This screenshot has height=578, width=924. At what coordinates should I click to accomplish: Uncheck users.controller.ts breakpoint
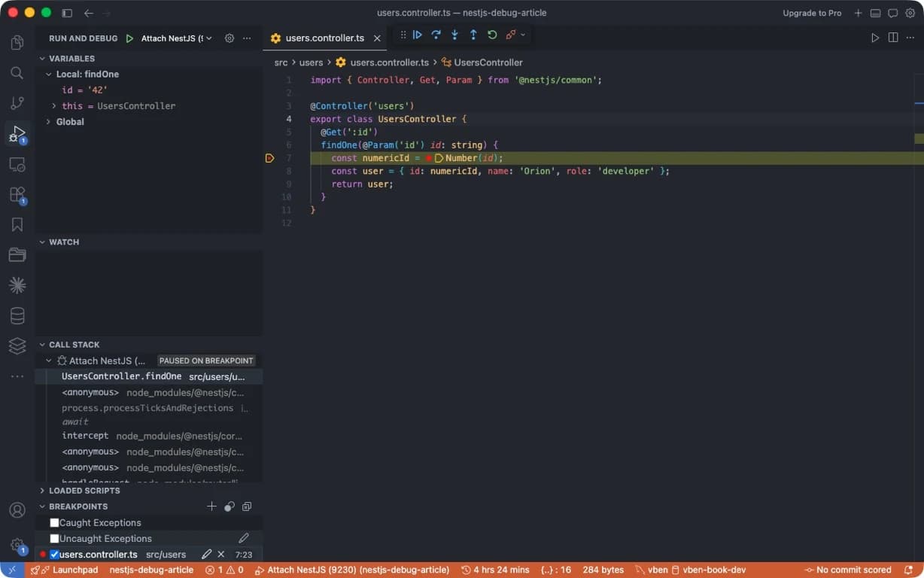(54, 554)
